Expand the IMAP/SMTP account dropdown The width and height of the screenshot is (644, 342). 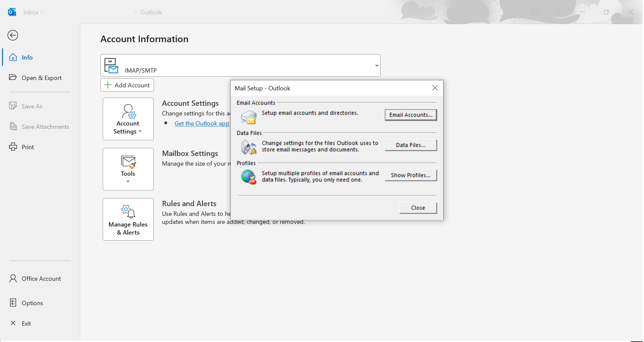[377, 66]
